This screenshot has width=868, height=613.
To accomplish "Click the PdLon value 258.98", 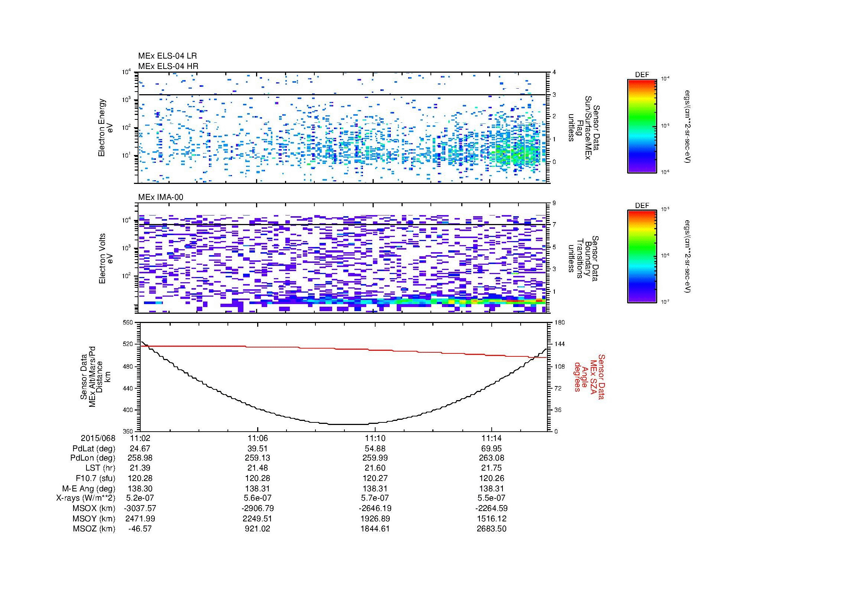I will [x=140, y=458].
